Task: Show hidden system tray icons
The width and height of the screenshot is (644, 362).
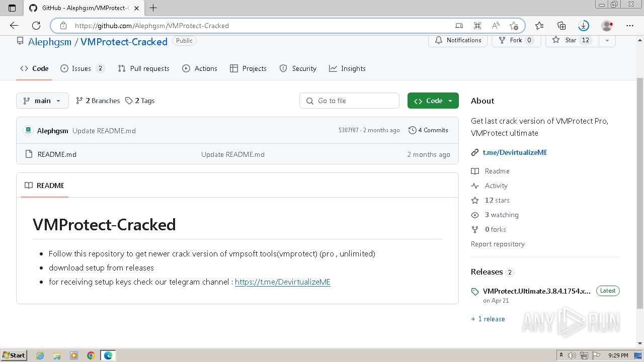Action: (x=561, y=355)
